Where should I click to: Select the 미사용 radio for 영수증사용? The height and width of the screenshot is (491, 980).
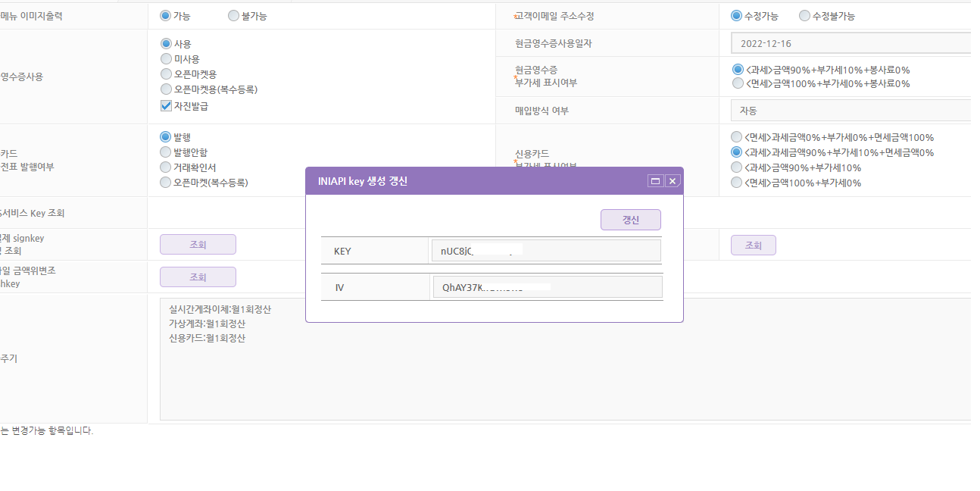(x=166, y=59)
